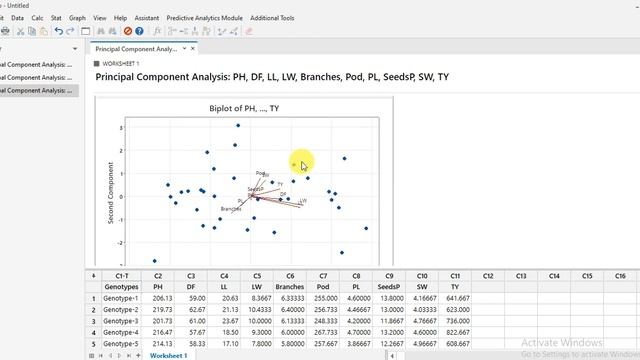Image resolution: width=640 pixels, height=360 pixels.
Task: Click the WORKSHEET 1 label above the title
Action: pyautogui.click(x=120, y=64)
